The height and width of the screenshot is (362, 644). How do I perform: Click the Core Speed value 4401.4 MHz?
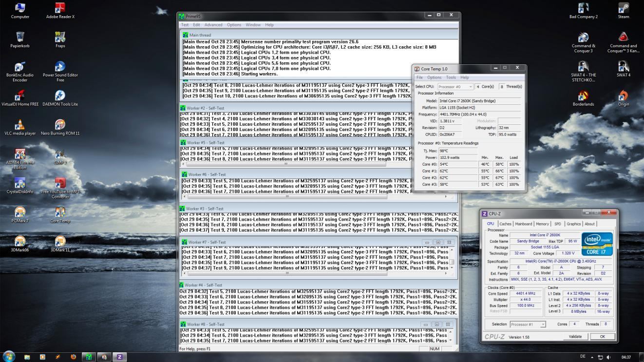[526, 294]
